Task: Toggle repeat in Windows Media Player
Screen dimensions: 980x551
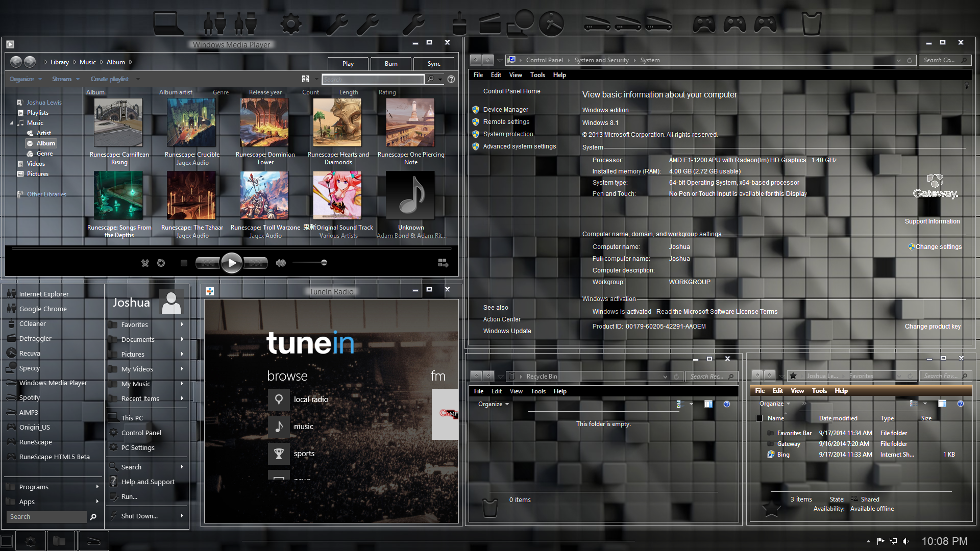Action: coord(161,263)
